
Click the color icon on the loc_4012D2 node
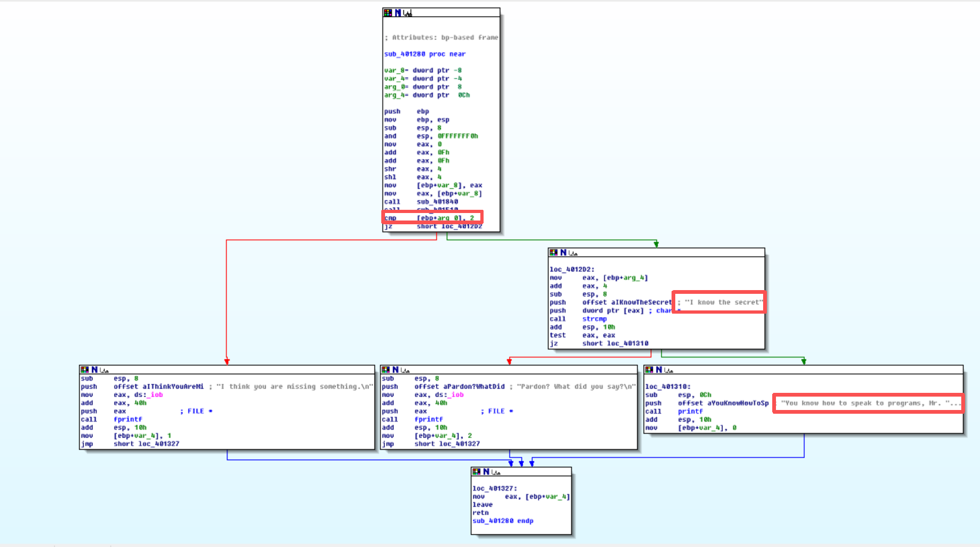tap(553, 253)
